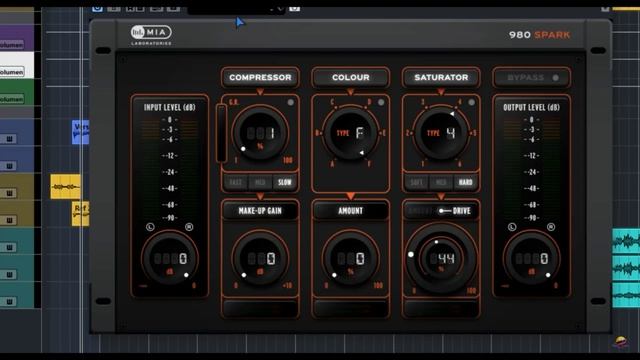Click the display box below the drive knob
Image resolution: width=640 pixels, height=360 pixels.
pyautogui.click(x=441, y=309)
